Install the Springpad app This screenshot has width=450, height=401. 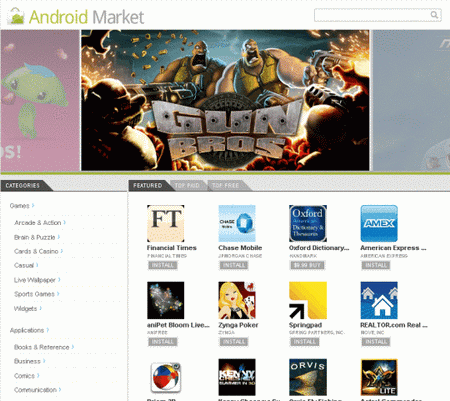(x=305, y=342)
